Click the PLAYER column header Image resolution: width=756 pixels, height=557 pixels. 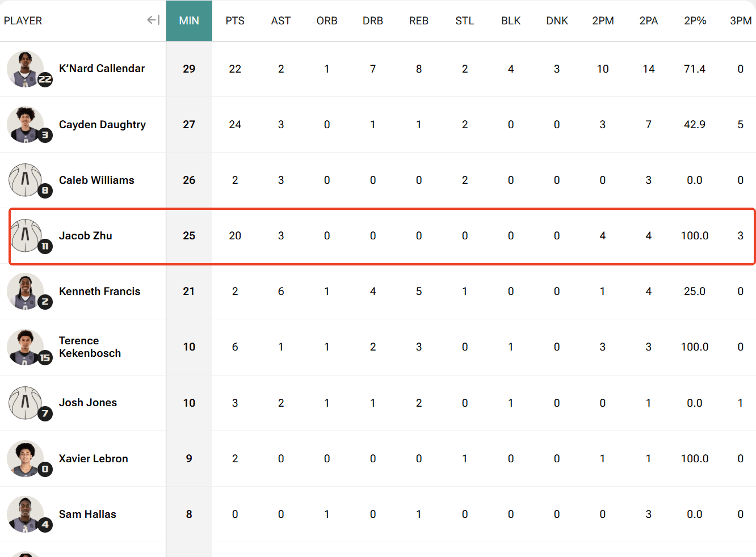tap(23, 20)
